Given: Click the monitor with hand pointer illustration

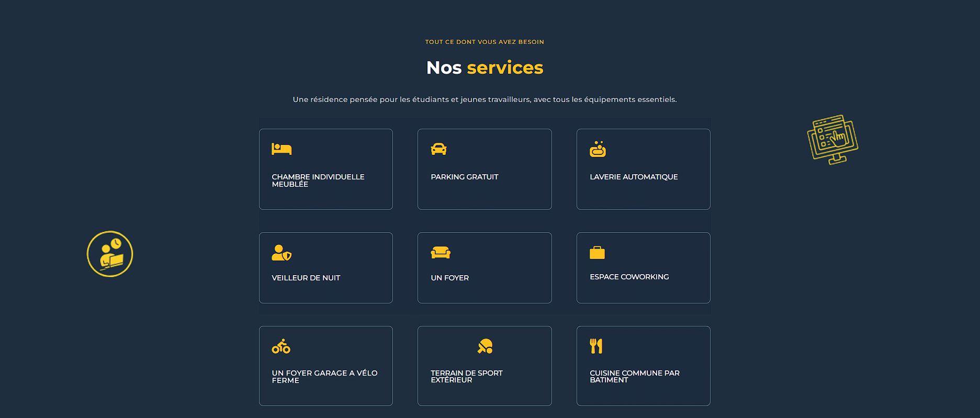Looking at the screenshot, I should (832, 140).
